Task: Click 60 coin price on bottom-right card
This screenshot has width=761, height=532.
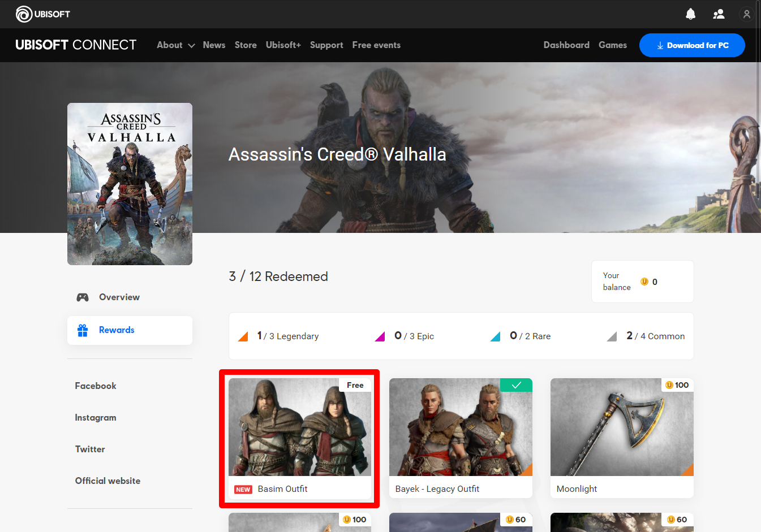Action: [x=677, y=520]
